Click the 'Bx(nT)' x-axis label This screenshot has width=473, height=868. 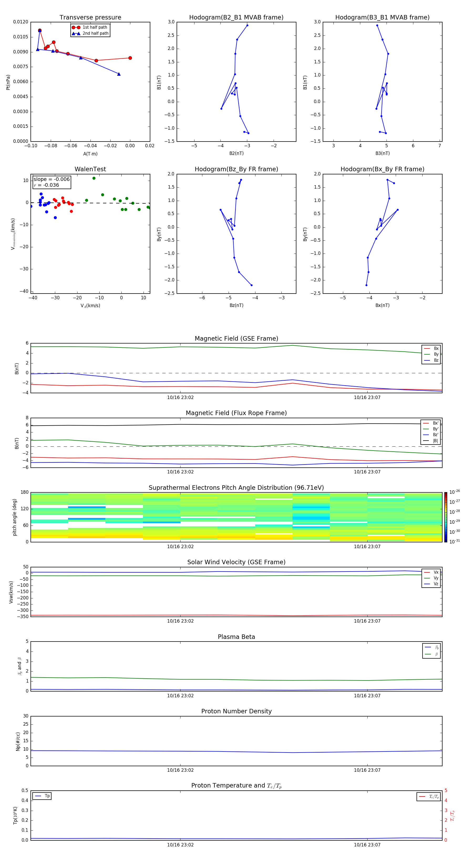382,305
